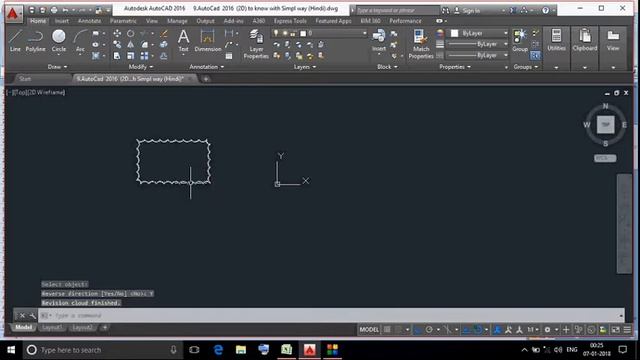Click the Stretch tool icon

pyautogui.click(x=117, y=56)
